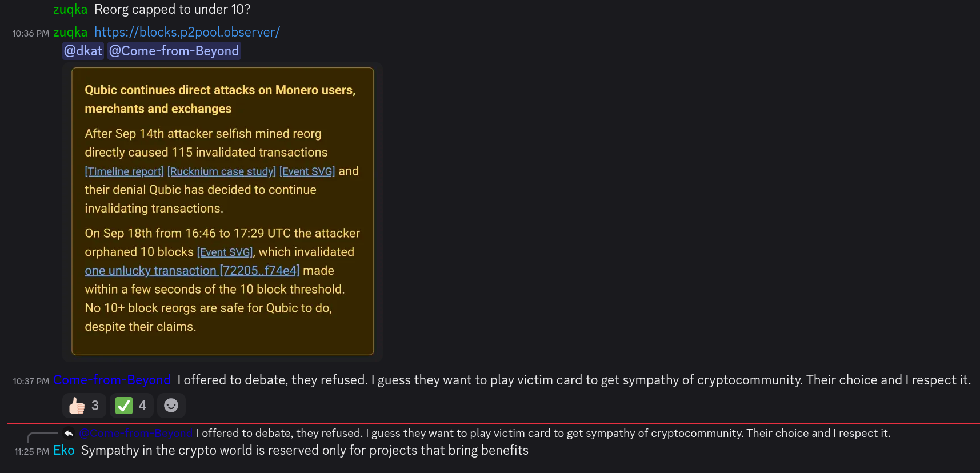Toggle the green checkmark reaction
The image size is (980, 473).
click(x=124, y=406)
